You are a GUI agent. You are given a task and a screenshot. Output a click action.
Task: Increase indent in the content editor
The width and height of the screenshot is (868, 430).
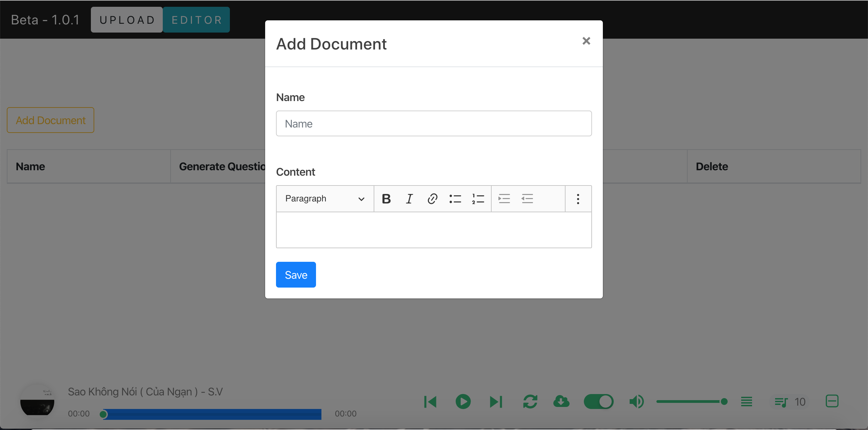tap(504, 199)
